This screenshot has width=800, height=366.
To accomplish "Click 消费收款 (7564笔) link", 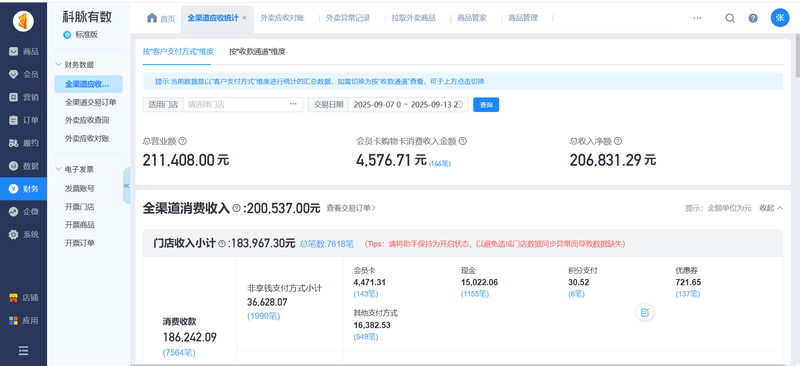I will (179, 353).
